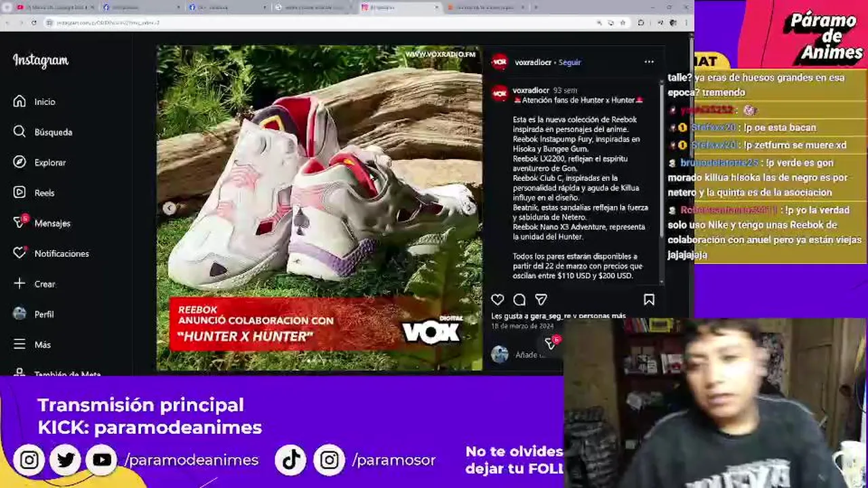868x488 pixels.
Task: Go forward in browser
Action: click(20, 22)
